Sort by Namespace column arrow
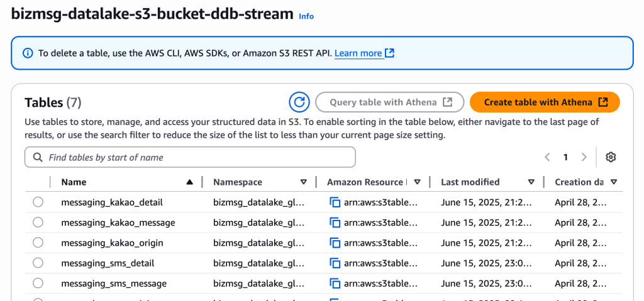 click(304, 182)
